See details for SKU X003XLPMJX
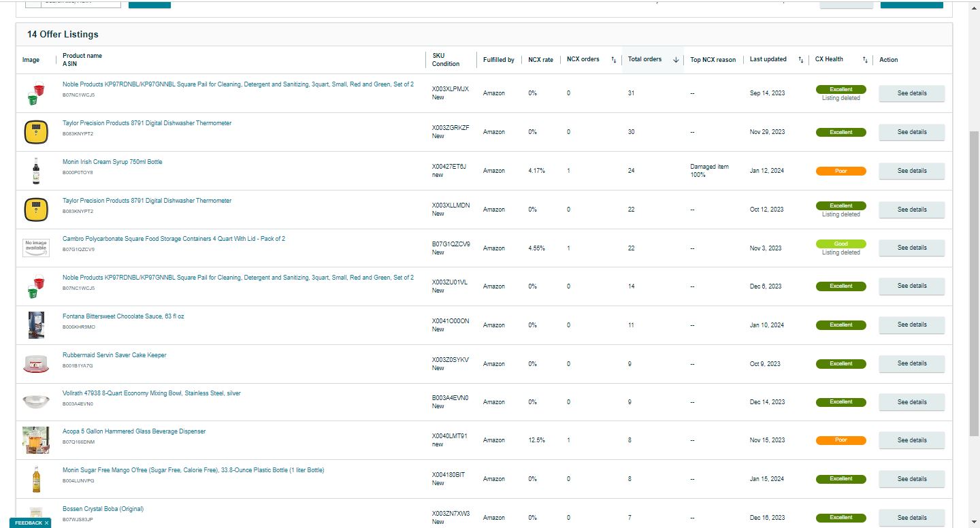This screenshot has width=980, height=528. point(912,93)
